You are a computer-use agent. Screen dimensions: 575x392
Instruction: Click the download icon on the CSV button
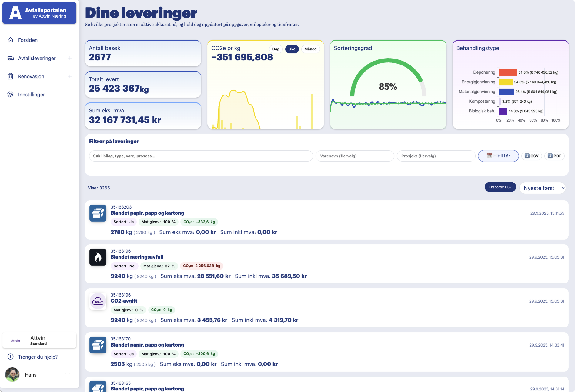527,156
